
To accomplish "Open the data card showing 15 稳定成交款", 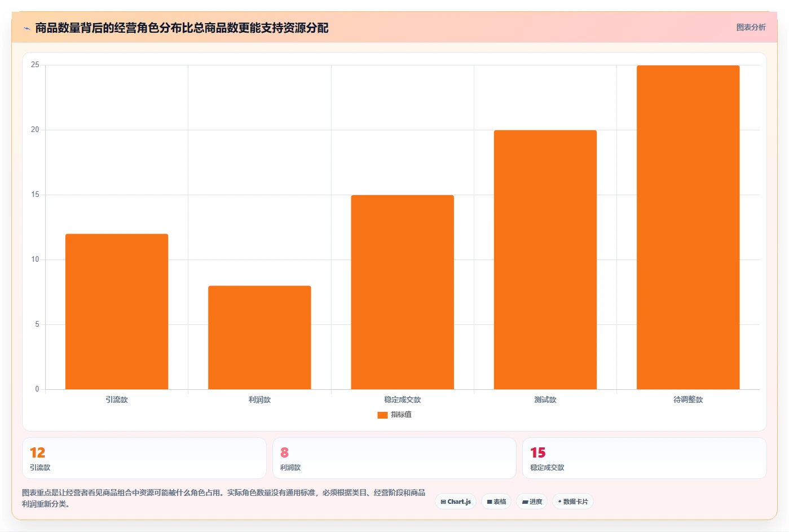I will pos(645,458).
